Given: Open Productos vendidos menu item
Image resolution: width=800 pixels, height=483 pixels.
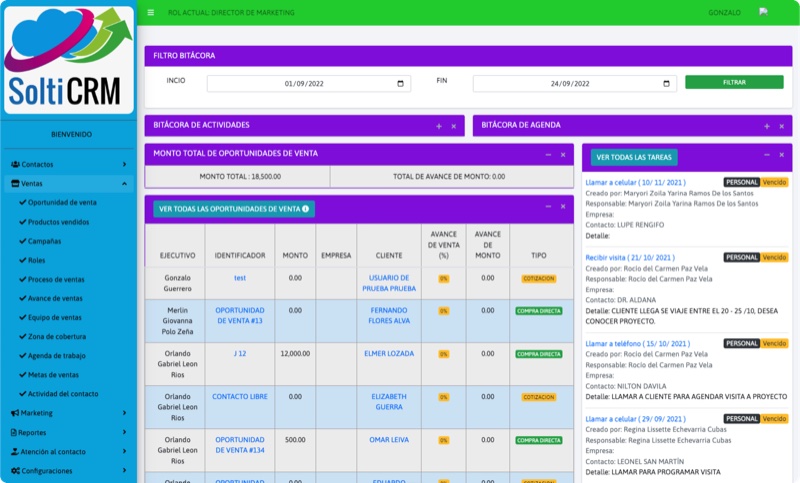Looking at the screenshot, I should point(54,222).
